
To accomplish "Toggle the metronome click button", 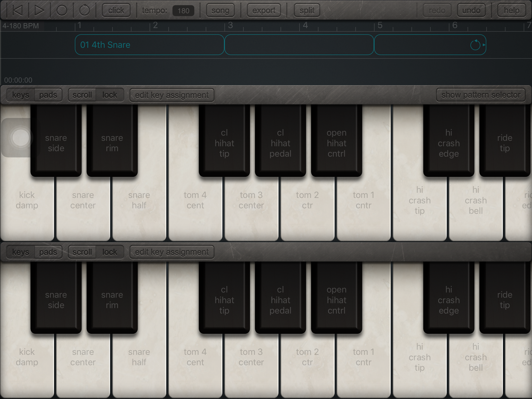I will pos(116,10).
